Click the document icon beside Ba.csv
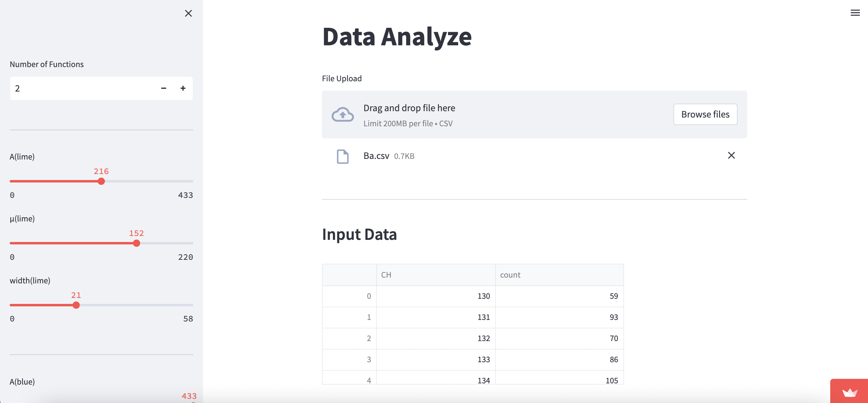 coord(342,156)
